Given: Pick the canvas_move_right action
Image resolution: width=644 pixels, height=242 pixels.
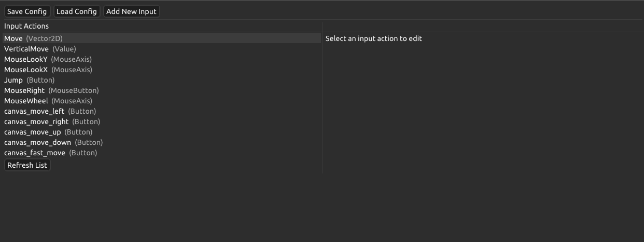Looking at the screenshot, I should tap(52, 122).
